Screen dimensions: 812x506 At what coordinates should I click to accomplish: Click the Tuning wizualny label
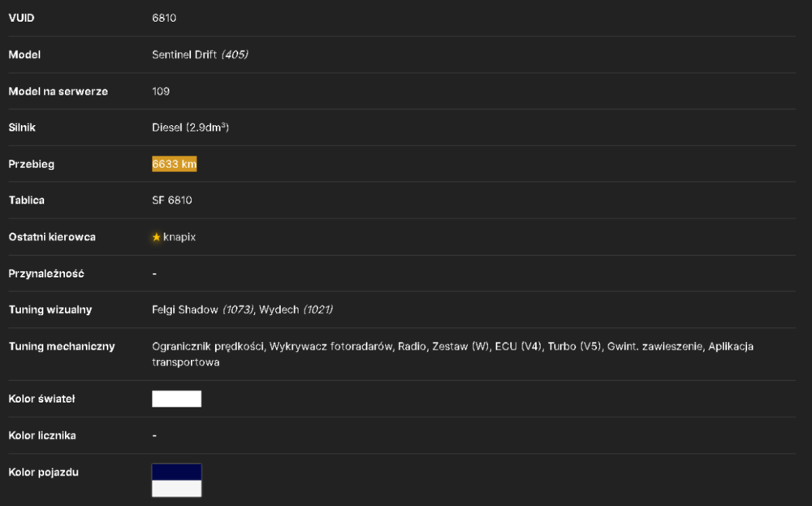click(50, 309)
